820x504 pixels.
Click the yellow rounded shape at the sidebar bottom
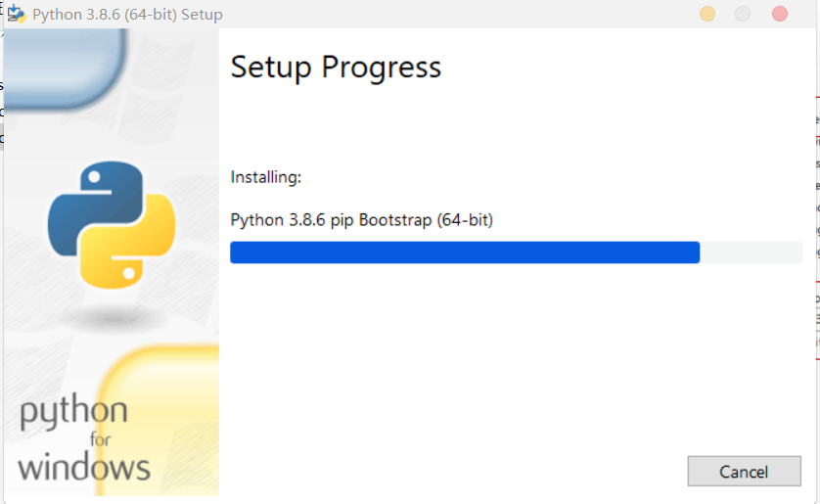pyautogui.click(x=161, y=411)
